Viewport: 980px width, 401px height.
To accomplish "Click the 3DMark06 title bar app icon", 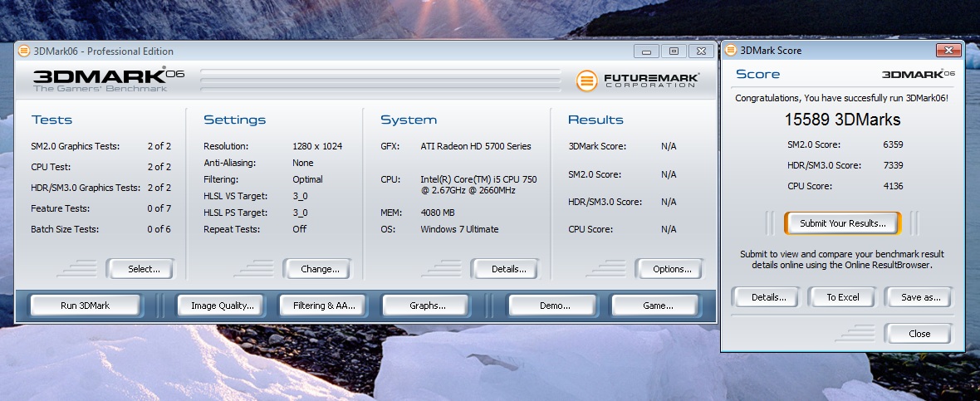I will (x=24, y=51).
